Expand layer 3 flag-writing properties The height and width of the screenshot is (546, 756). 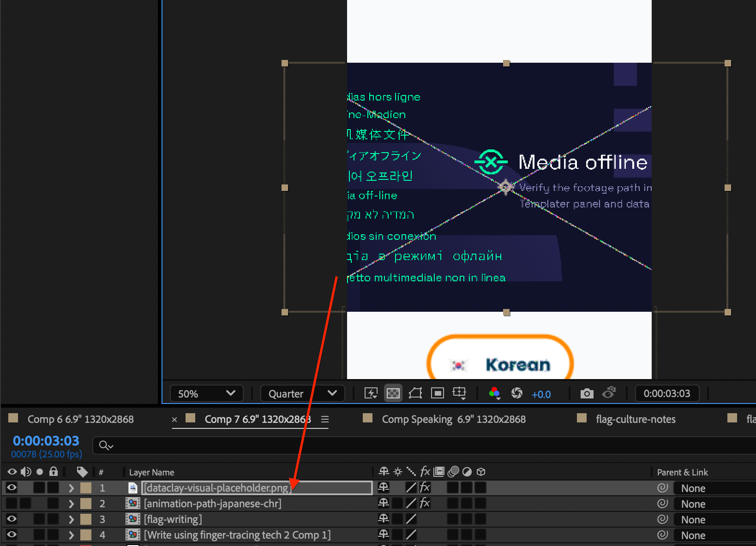pos(71,519)
